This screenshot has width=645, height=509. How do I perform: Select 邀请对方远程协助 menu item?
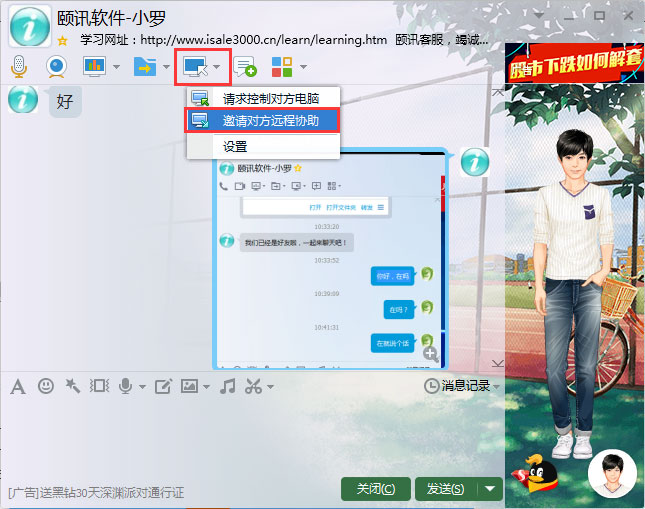pyautogui.click(x=262, y=121)
